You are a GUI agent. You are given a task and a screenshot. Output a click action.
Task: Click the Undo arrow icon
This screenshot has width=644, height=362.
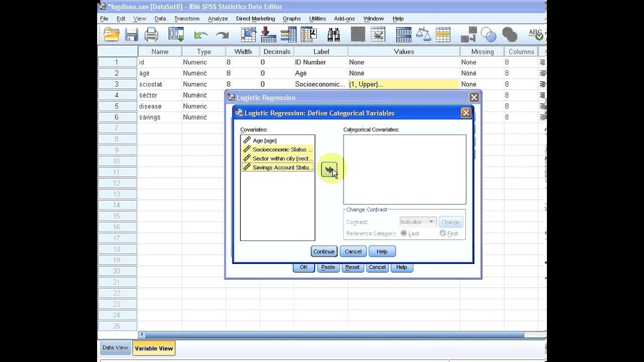coord(201,35)
